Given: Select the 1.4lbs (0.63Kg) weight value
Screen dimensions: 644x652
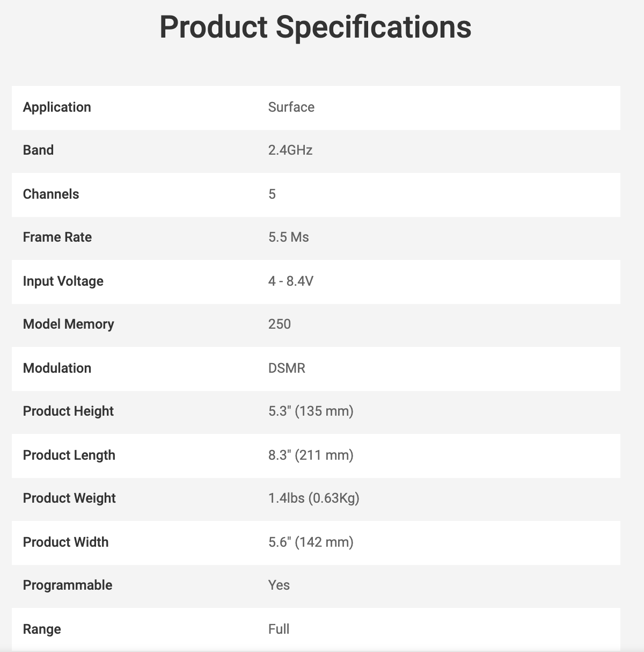Looking at the screenshot, I should pos(313,498).
